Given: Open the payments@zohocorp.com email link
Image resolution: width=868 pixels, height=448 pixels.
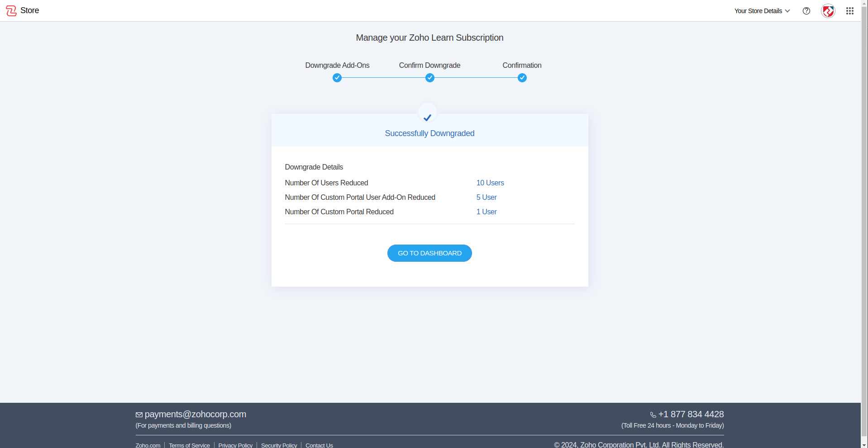Looking at the screenshot, I should (x=196, y=414).
